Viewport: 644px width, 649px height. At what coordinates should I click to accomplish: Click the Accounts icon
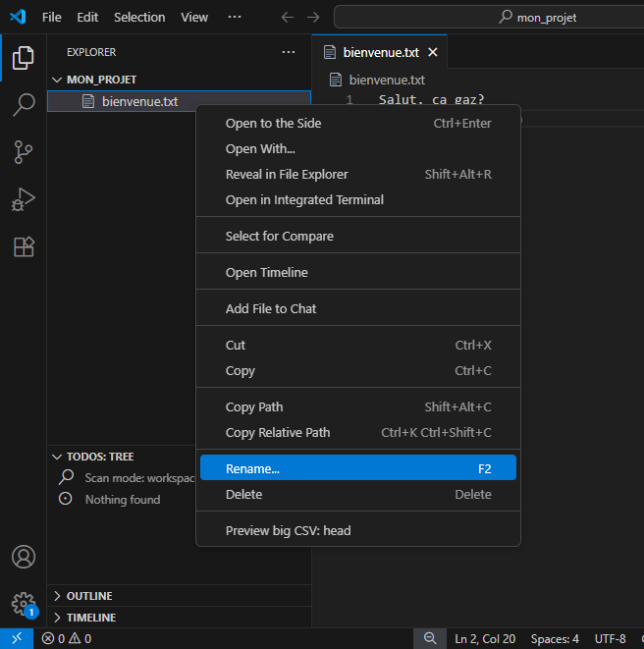[x=24, y=557]
